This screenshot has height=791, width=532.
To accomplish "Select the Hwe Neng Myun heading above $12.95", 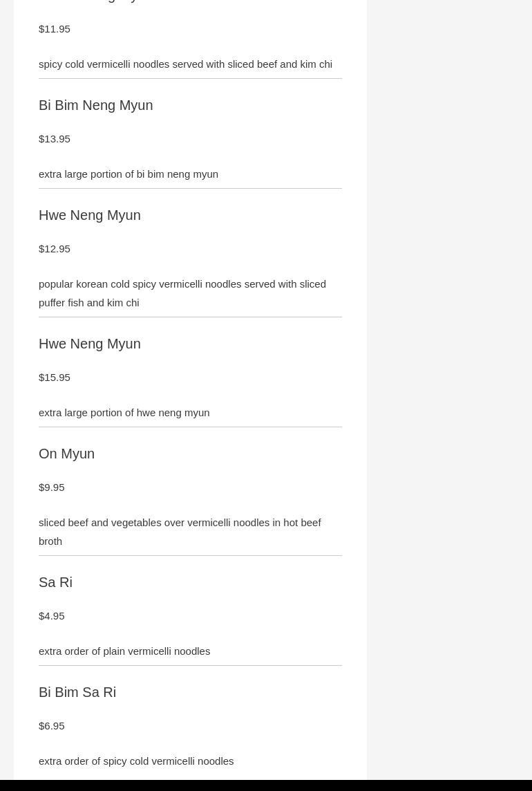I will tap(90, 215).
